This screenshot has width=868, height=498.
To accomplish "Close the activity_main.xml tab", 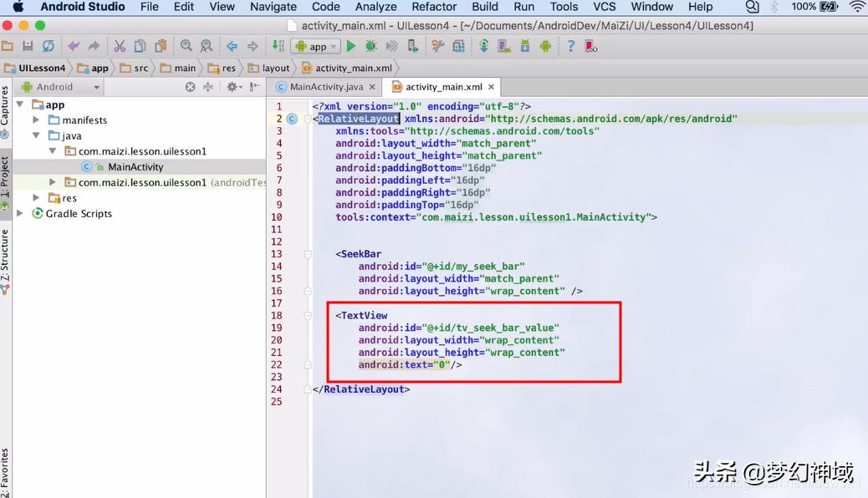I will [492, 87].
